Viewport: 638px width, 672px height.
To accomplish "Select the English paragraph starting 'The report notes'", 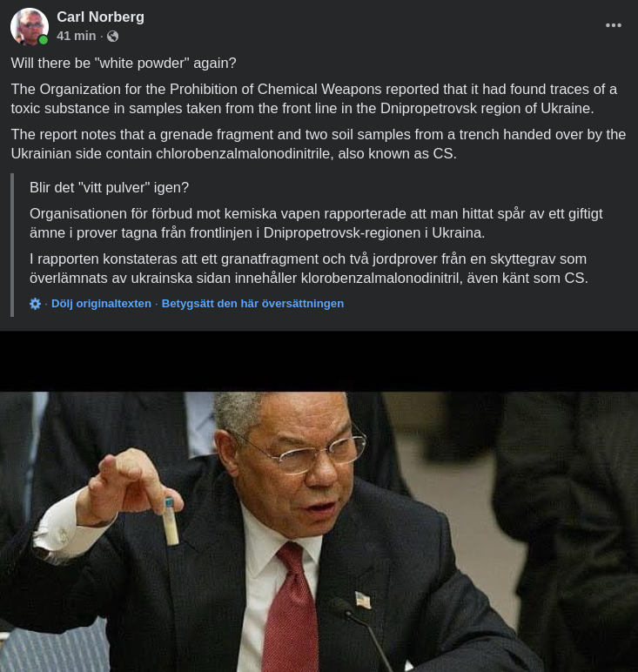I will tap(319, 144).
